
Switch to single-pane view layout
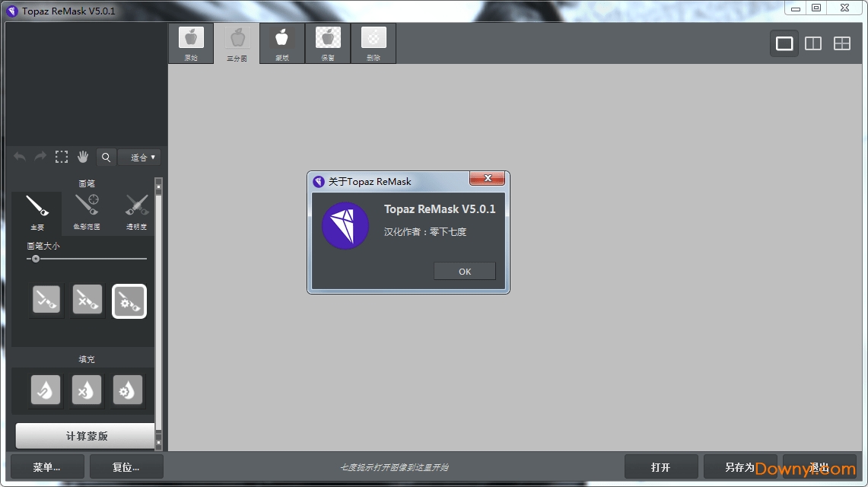point(784,43)
